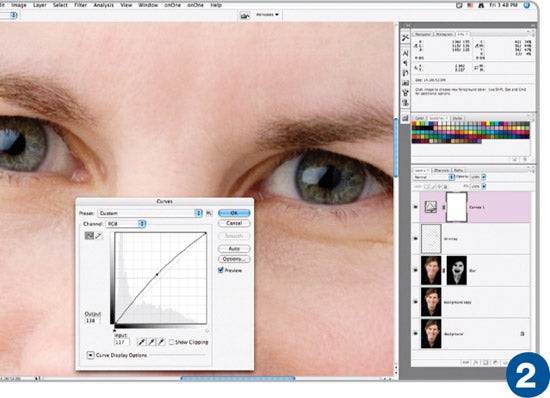Viewport: 550px width, 398px height.
Task: Hide the Background layer
Action: [x=416, y=333]
